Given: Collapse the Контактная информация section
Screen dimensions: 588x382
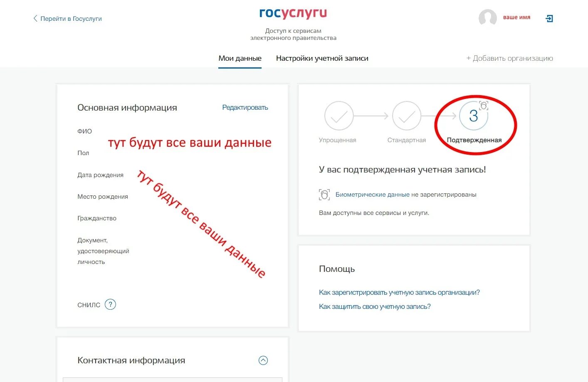Looking at the screenshot, I should click(263, 360).
